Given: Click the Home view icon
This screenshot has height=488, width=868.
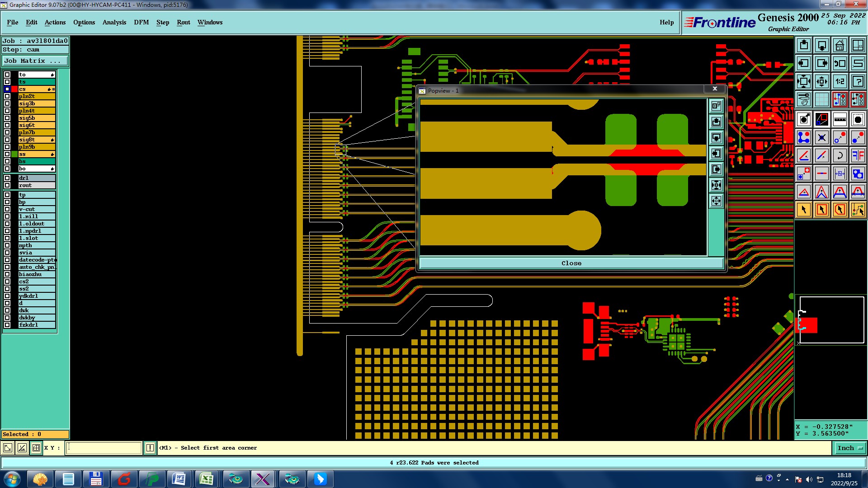Looking at the screenshot, I should (x=840, y=45).
